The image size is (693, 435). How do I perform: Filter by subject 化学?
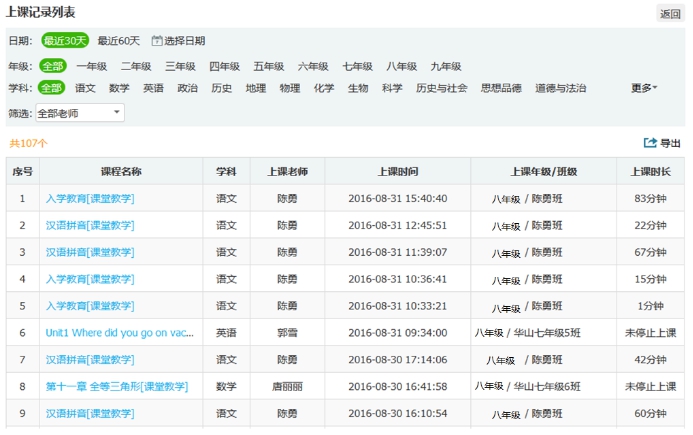[324, 88]
